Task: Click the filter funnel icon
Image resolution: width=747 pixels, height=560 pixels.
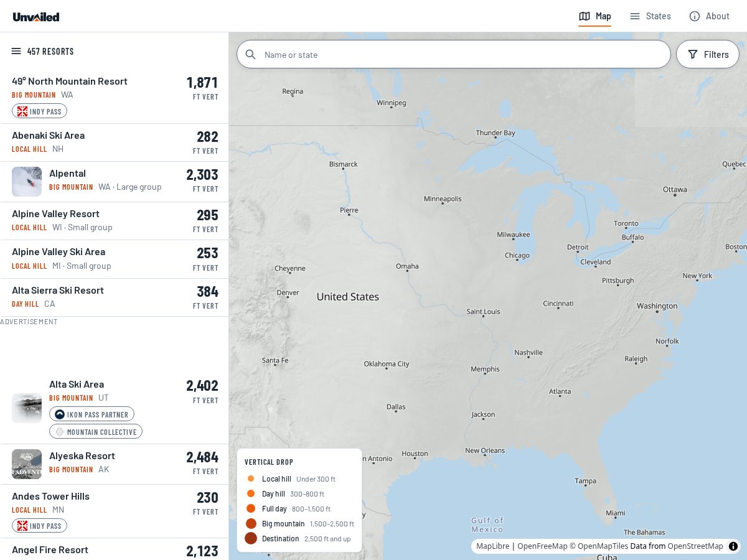Action: click(693, 54)
